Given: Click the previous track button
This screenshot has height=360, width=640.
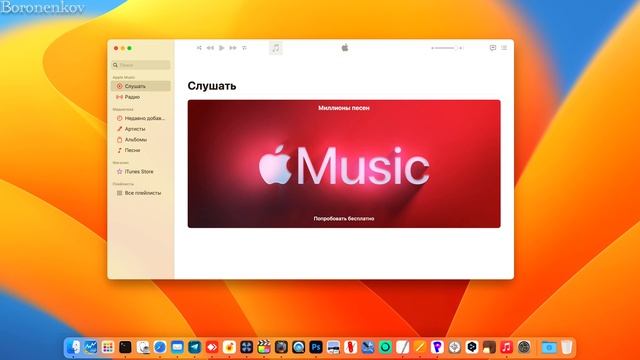Looking at the screenshot, I should (x=210, y=48).
